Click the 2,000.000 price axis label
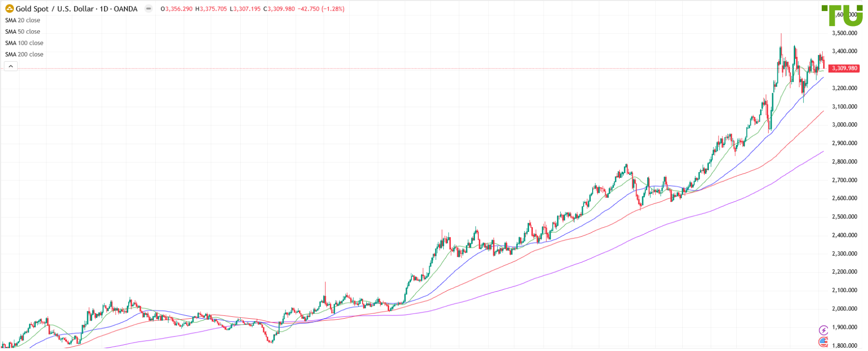The image size is (868, 351). (844, 309)
